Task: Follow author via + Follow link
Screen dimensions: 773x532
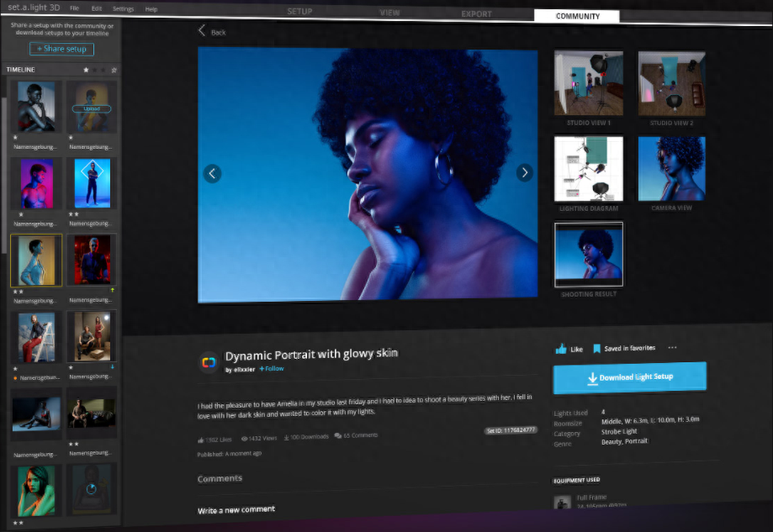Action: 272,368
